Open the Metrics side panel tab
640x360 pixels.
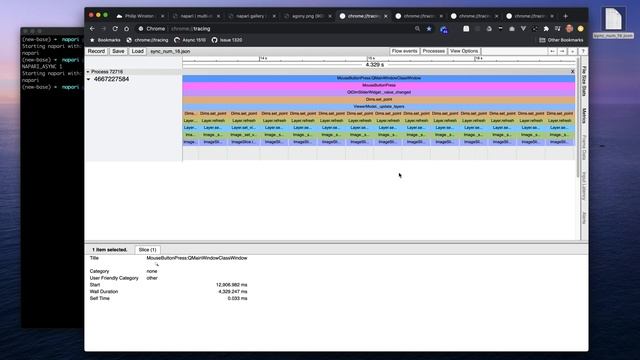[x=584, y=116]
